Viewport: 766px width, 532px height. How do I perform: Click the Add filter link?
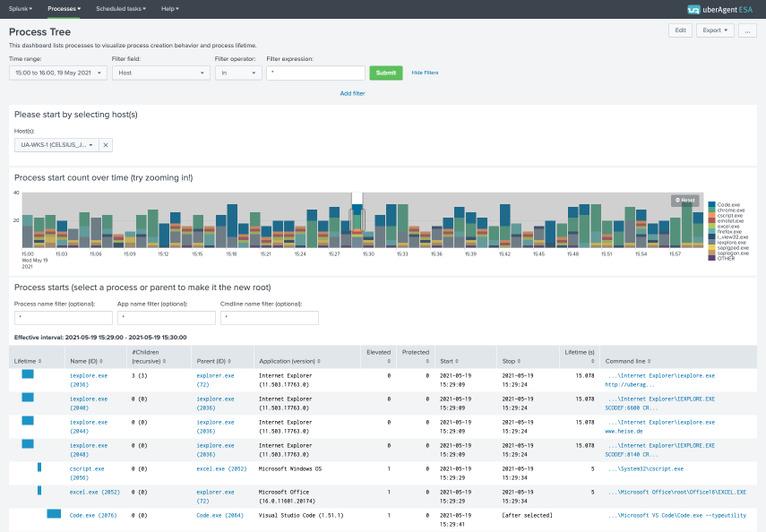tap(352, 93)
